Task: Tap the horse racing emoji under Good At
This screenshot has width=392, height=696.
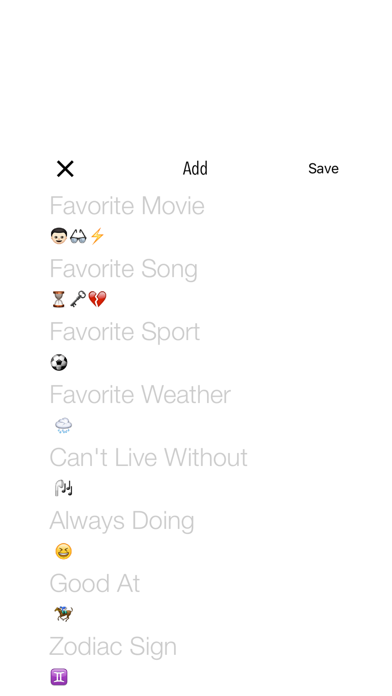Action: (63, 614)
